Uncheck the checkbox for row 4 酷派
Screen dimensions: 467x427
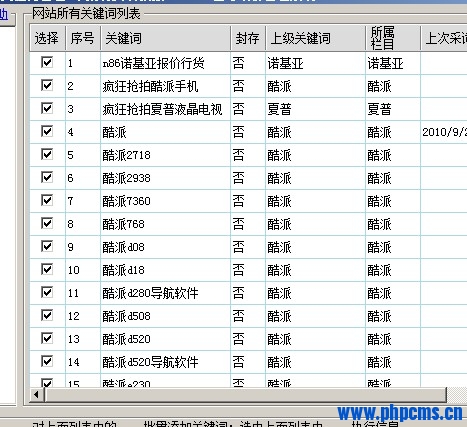[x=47, y=131]
